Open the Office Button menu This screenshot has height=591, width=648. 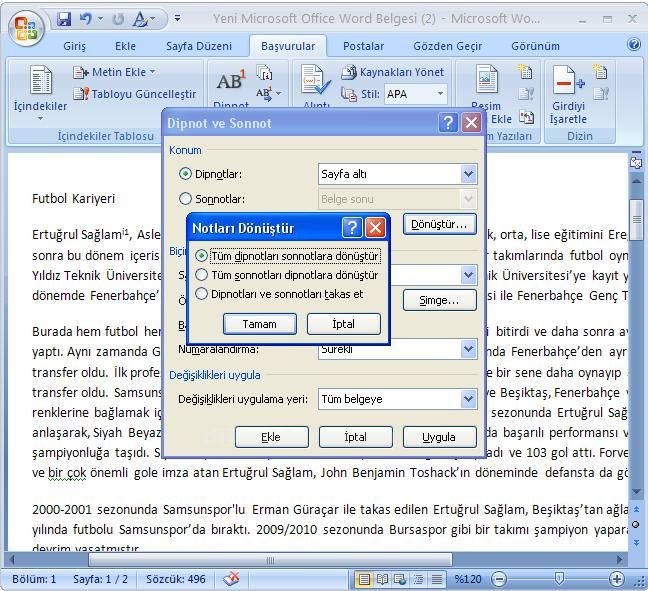(x=26, y=28)
